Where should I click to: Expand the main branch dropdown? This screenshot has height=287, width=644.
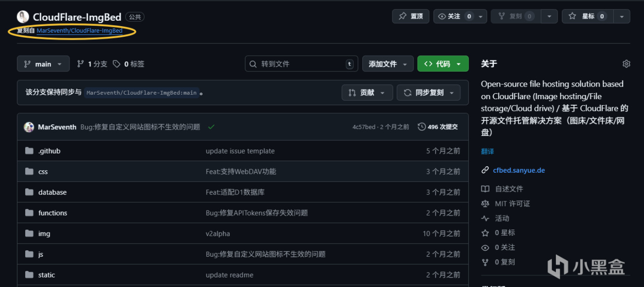[43, 64]
